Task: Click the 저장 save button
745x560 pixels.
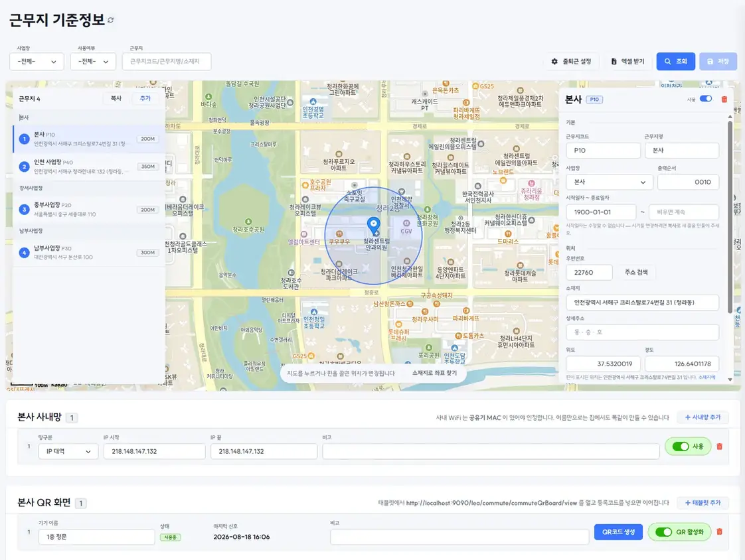Action: (x=718, y=61)
